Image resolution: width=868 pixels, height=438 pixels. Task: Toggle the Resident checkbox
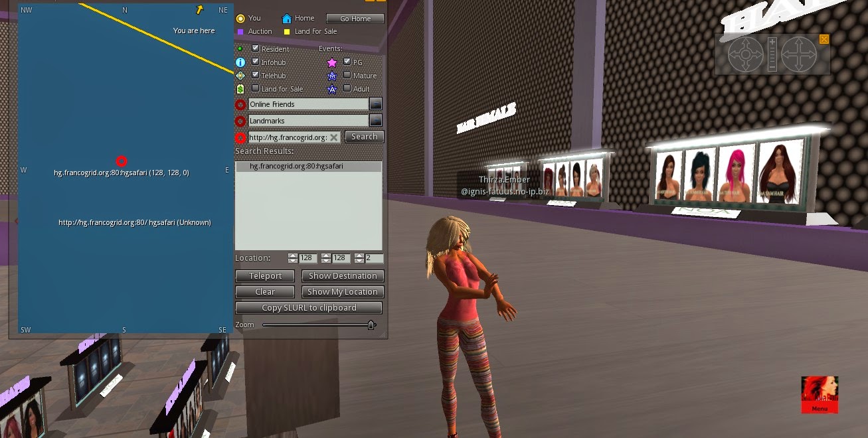click(x=256, y=48)
